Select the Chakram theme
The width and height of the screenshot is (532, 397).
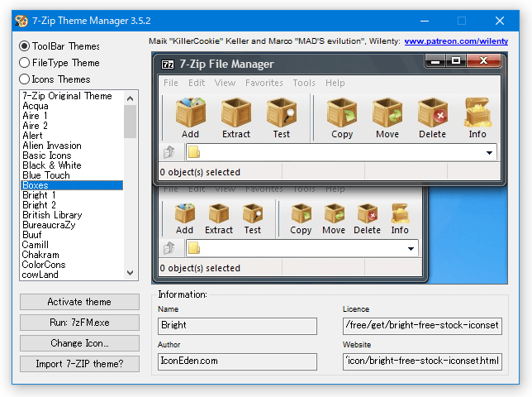72,255
